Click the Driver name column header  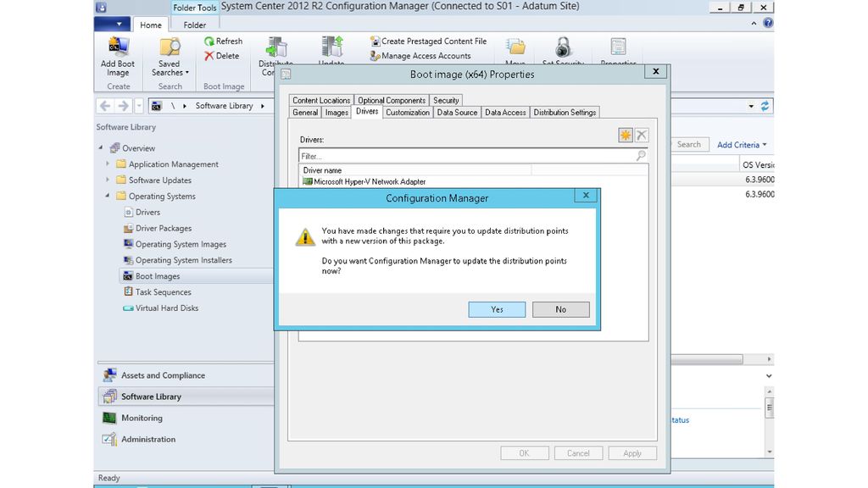click(415, 170)
